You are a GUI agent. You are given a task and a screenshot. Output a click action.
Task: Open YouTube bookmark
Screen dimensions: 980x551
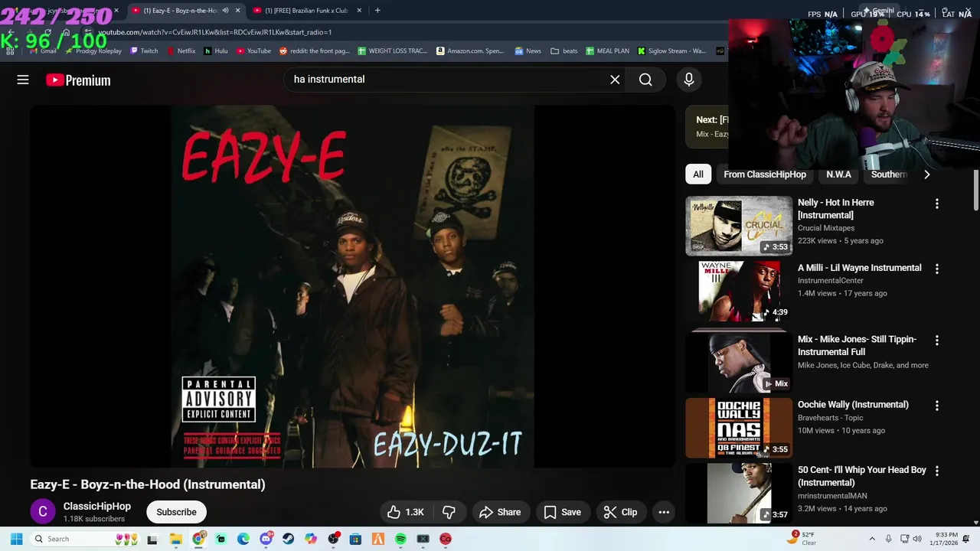point(253,51)
